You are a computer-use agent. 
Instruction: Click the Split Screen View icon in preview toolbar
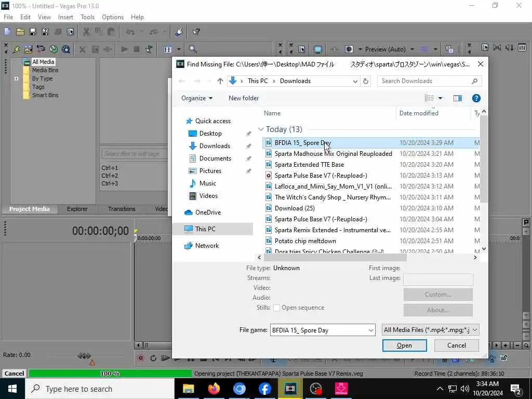pos(349,49)
